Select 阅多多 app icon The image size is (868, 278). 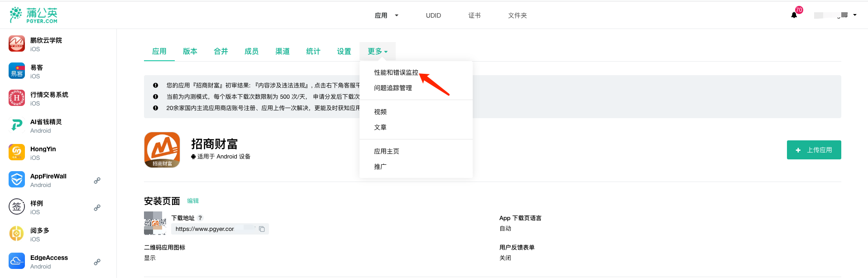[x=17, y=234]
